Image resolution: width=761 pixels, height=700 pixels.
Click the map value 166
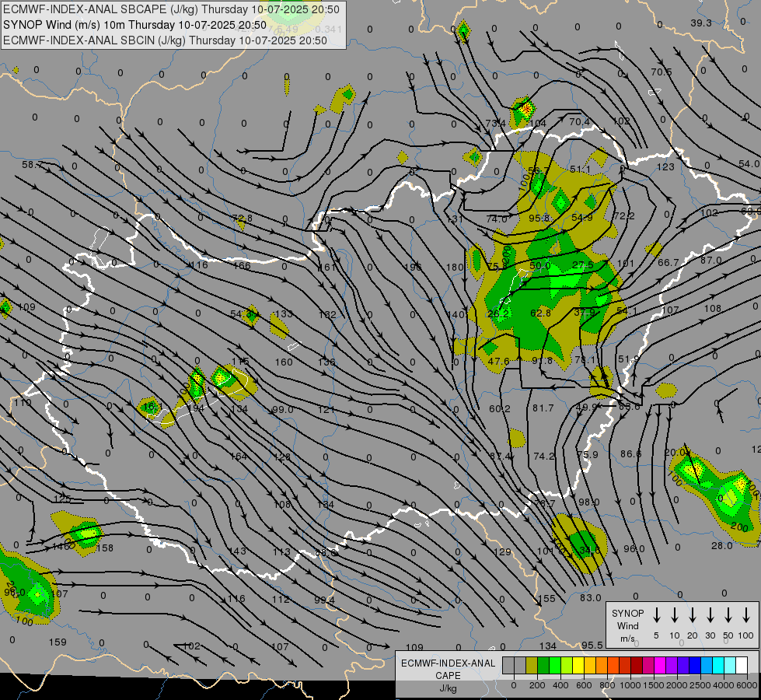(242, 265)
